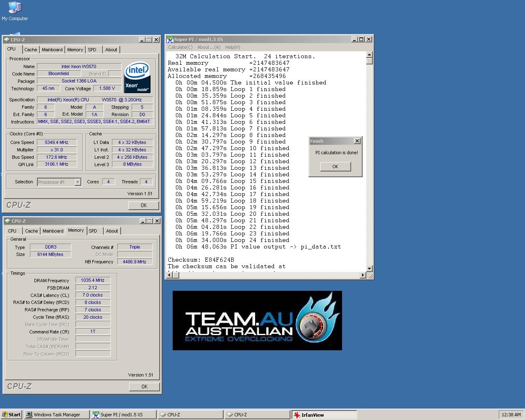Switch to IrfanView in the taskbar
This screenshot has width=525, height=420.
pos(324,415)
